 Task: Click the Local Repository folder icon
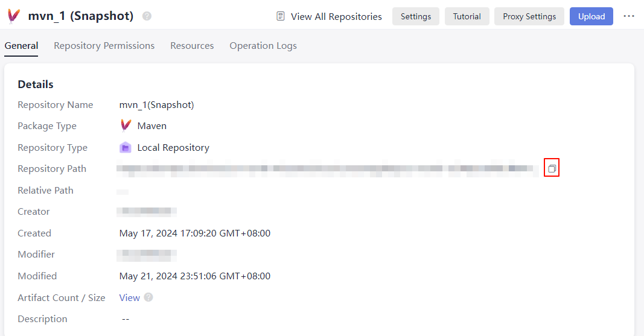pos(126,147)
